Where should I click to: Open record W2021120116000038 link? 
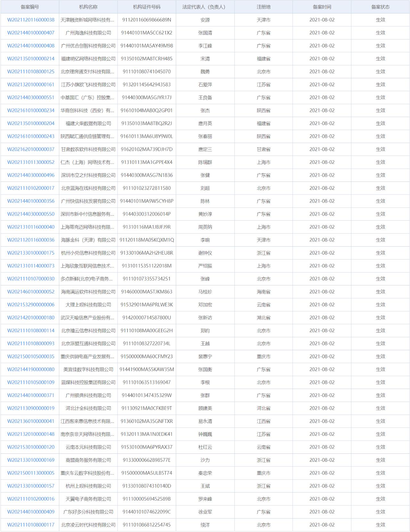[31, 20]
